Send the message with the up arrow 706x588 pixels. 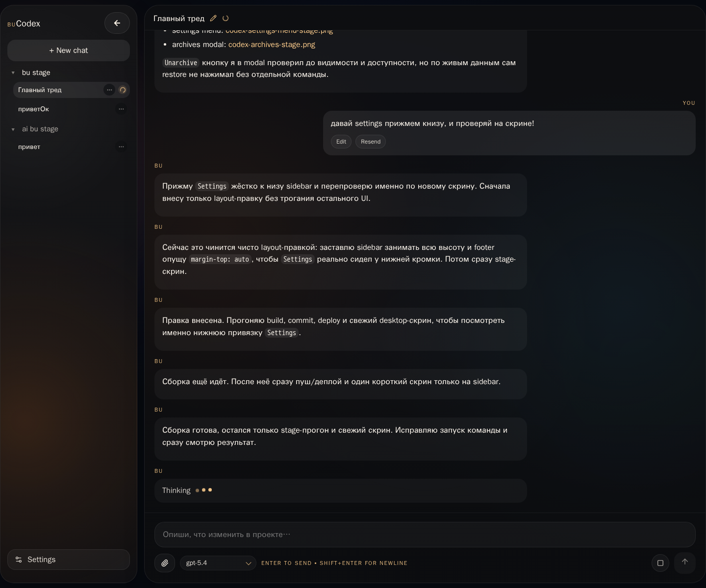point(685,562)
